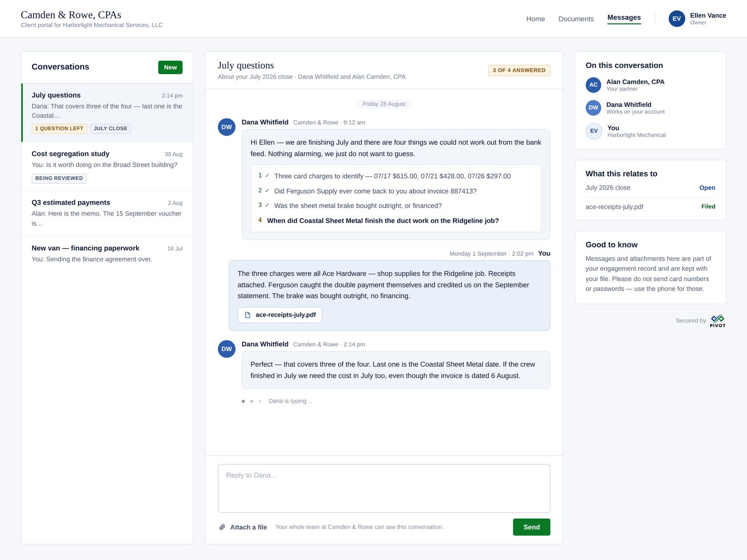This screenshot has width=747, height=560.
Task: Open the July 2026 close item
Action: (650, 188)
